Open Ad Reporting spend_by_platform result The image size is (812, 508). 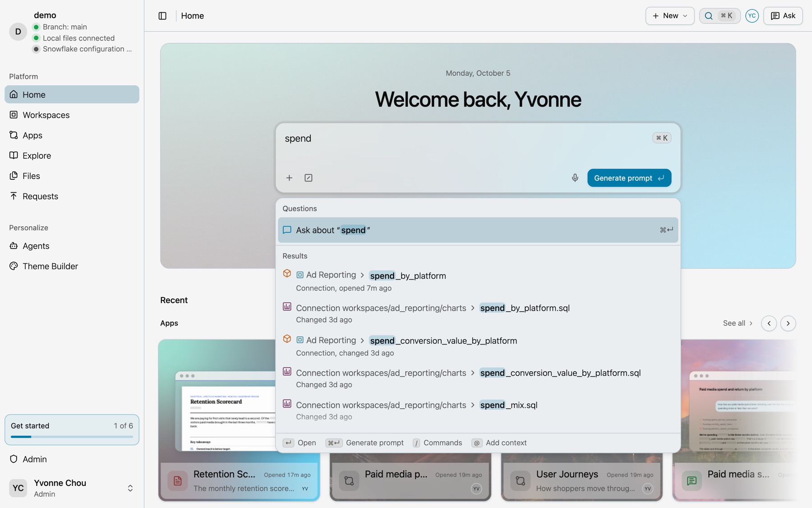click(x=478, y=281)
